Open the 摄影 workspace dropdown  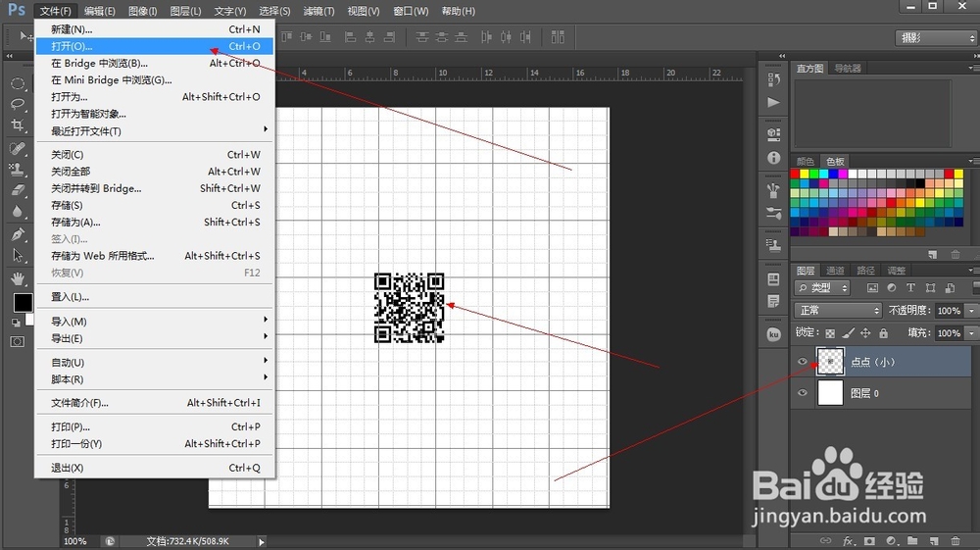click(936, 38)
